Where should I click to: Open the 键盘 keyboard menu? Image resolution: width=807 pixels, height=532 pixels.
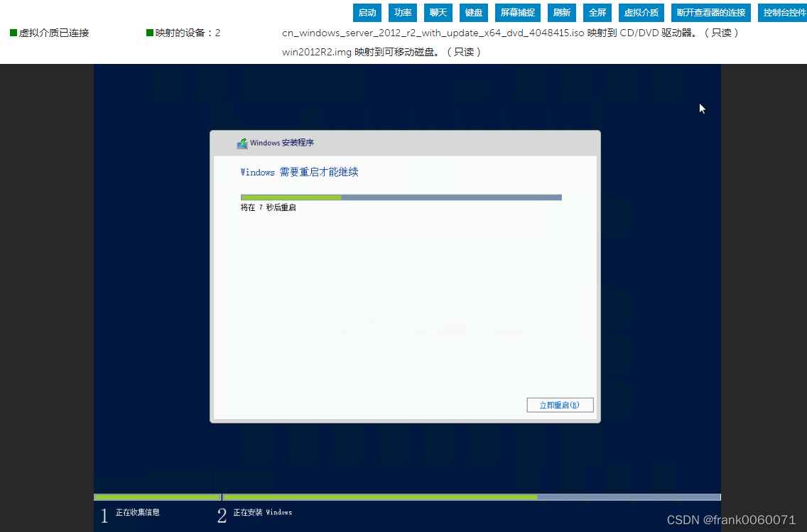(474, 13)
